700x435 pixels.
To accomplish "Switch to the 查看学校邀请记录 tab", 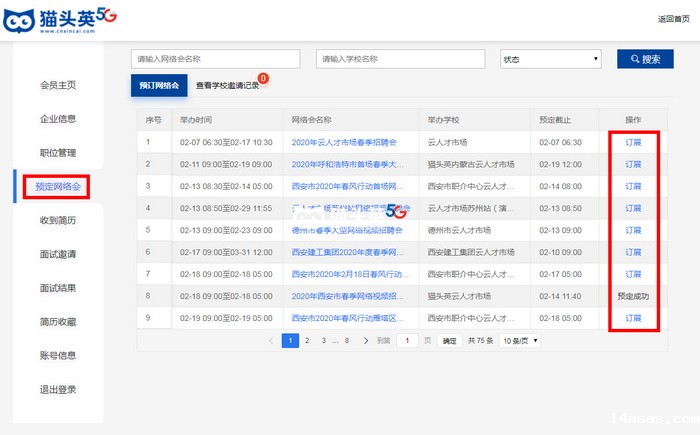I will (227, 86).
